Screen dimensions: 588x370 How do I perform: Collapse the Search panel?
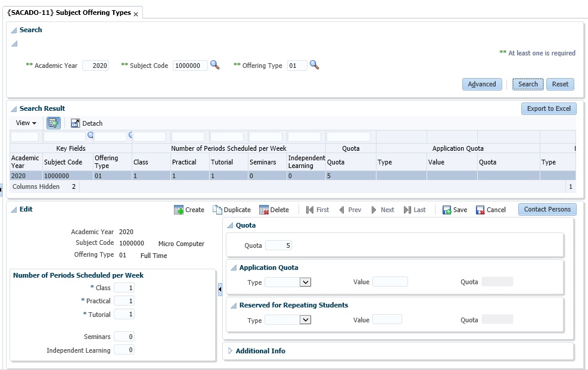[x=14, y=30]
